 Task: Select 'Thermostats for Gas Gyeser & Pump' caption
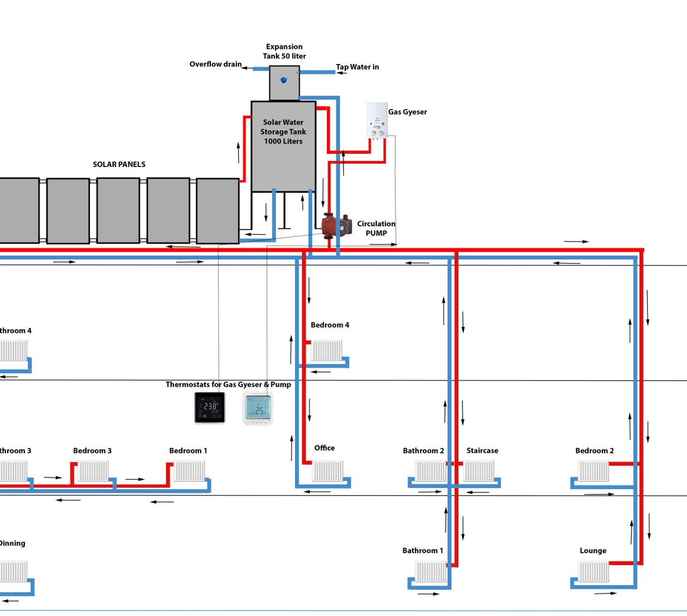coord(228,384)
